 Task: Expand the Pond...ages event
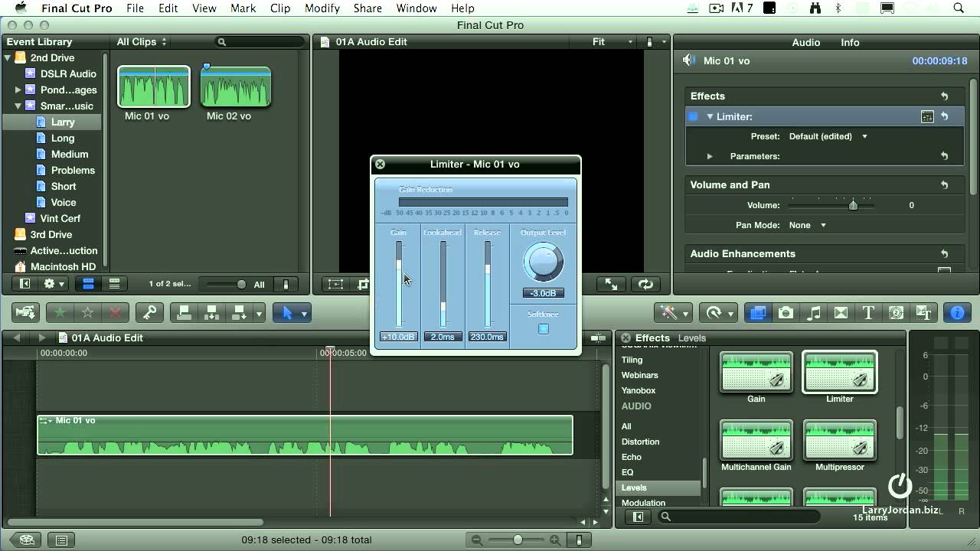18,90
